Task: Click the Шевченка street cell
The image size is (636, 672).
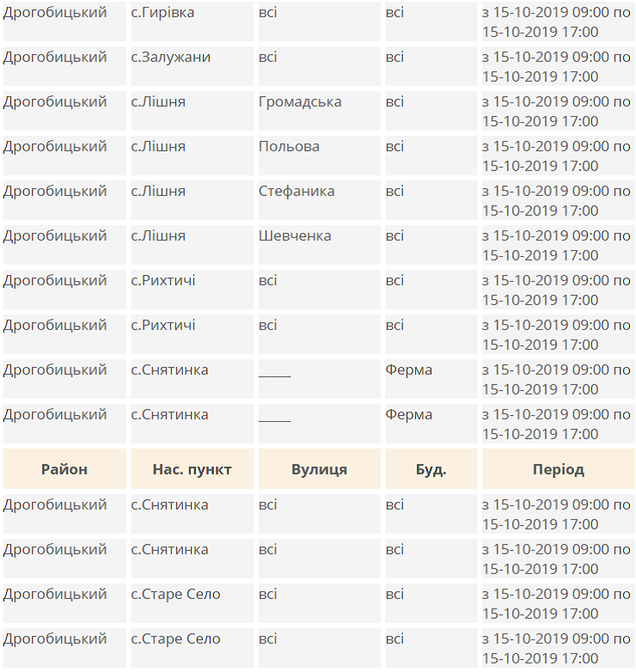Action: point(295,236)
